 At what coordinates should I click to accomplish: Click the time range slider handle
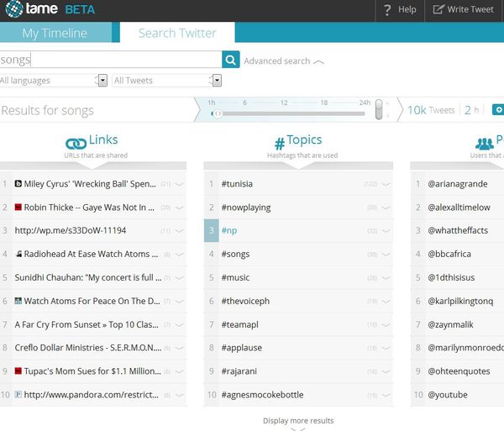pos(216,113)
